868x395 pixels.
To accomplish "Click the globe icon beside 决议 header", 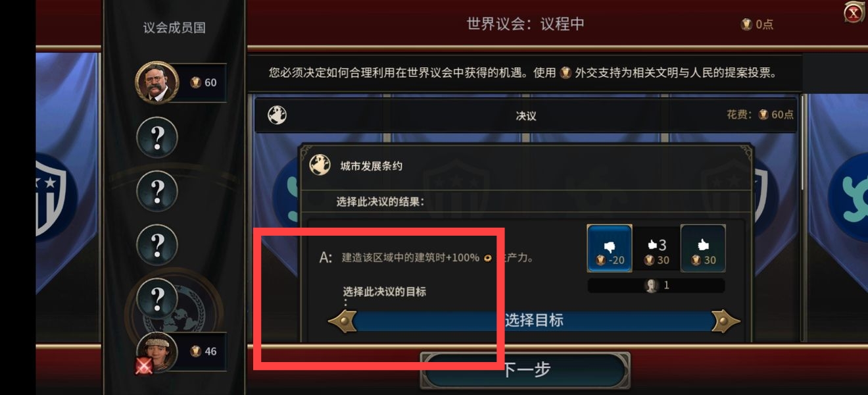I will click(x=277, y=115).
